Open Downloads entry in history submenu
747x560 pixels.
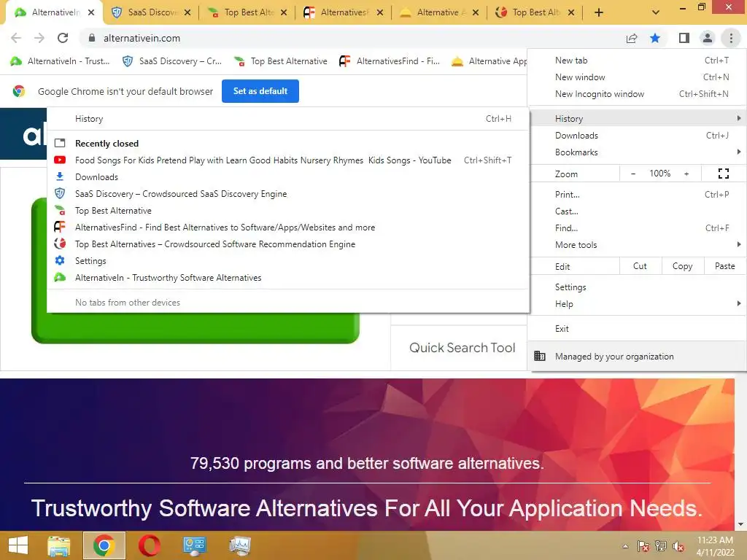288,176
